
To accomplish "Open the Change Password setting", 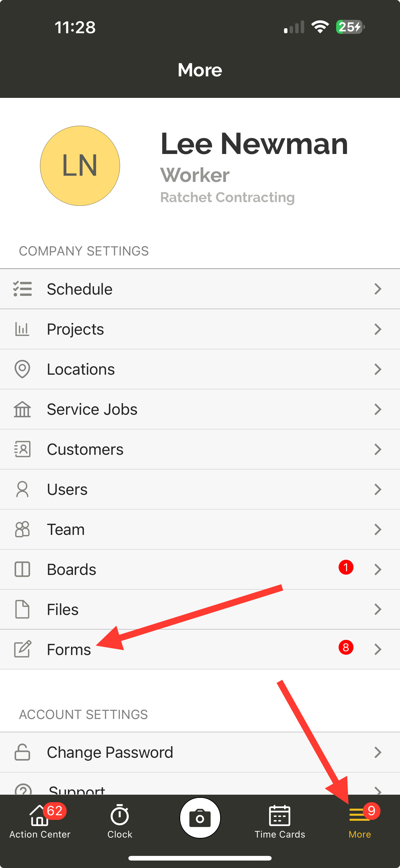I will point(200,752).
